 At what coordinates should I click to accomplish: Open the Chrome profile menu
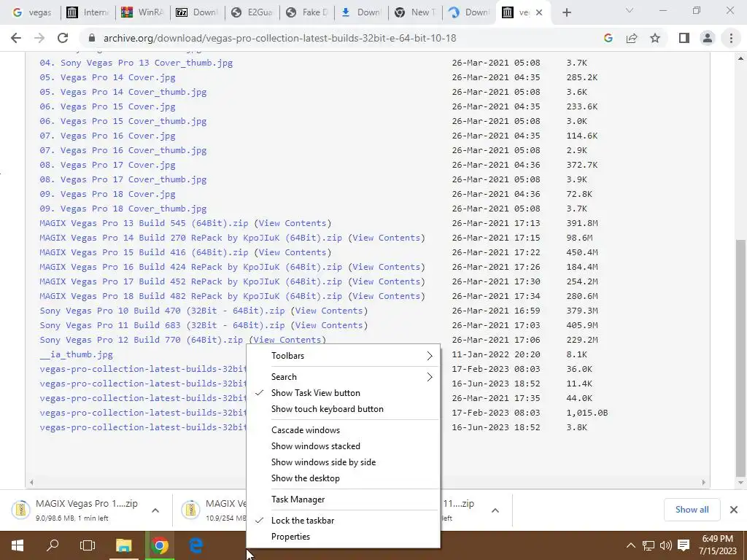click(x=708, y=38)
